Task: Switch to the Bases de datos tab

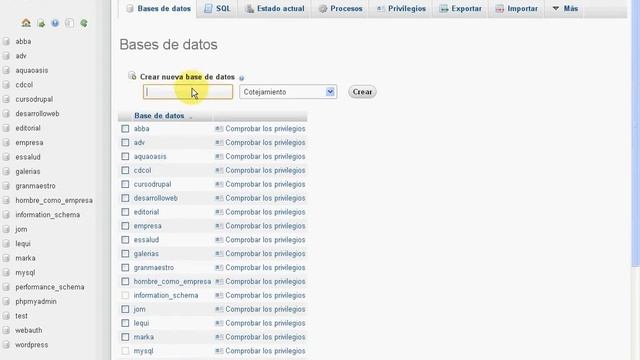Action: (x=158, y=9)
